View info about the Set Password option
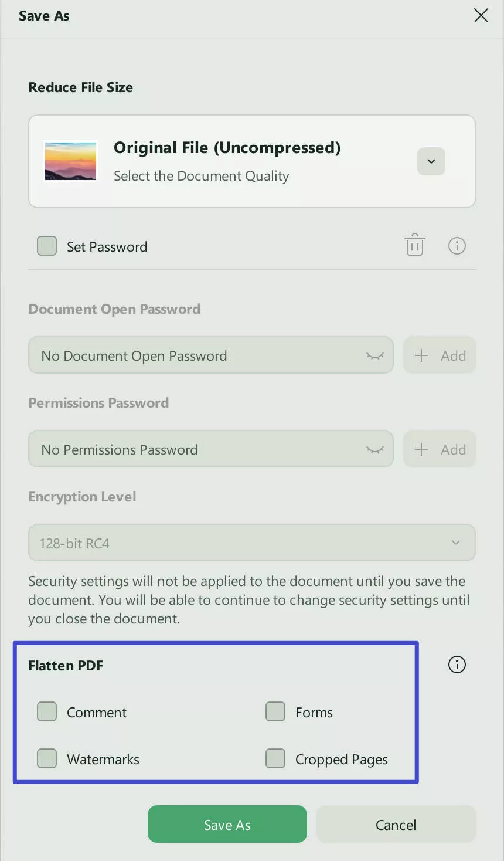Screen dimensions: 504x861 click(457, 245)
